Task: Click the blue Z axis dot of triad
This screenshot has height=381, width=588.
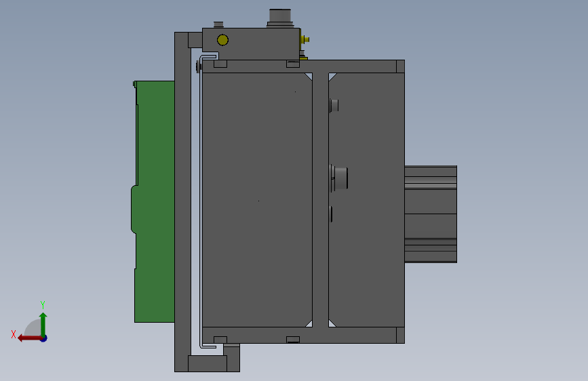Action: click(44, 338)
